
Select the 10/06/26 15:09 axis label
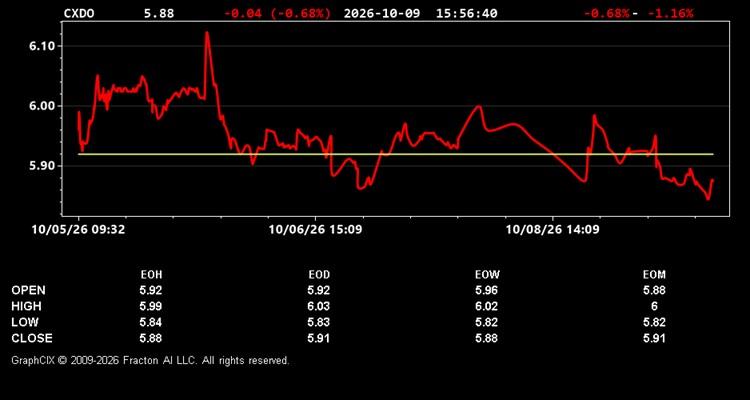point(315,230)
